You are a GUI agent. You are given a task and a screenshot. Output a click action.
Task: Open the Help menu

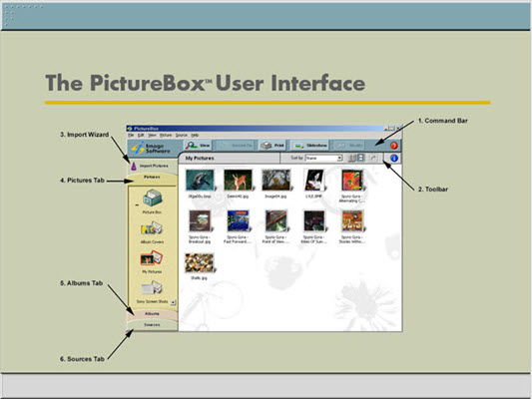point(195,135)
